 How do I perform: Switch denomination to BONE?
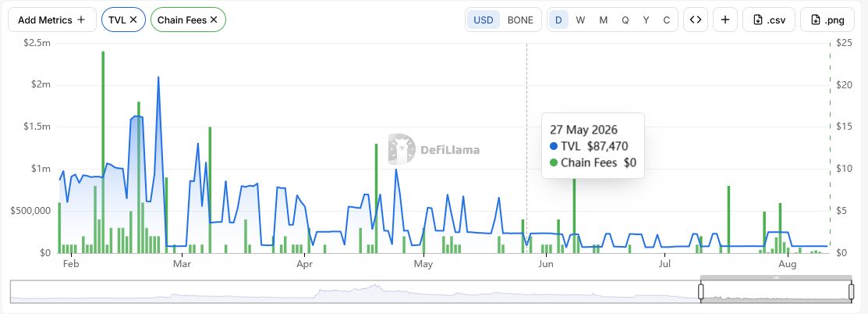point(520,20)
